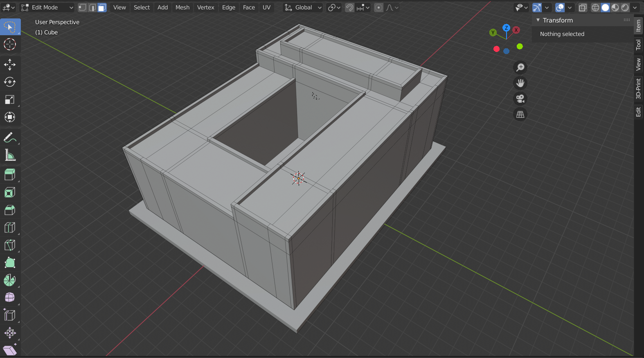Open the Vertex menu
Viewport: 644px width, 358px height.
(x=205, y=7)
